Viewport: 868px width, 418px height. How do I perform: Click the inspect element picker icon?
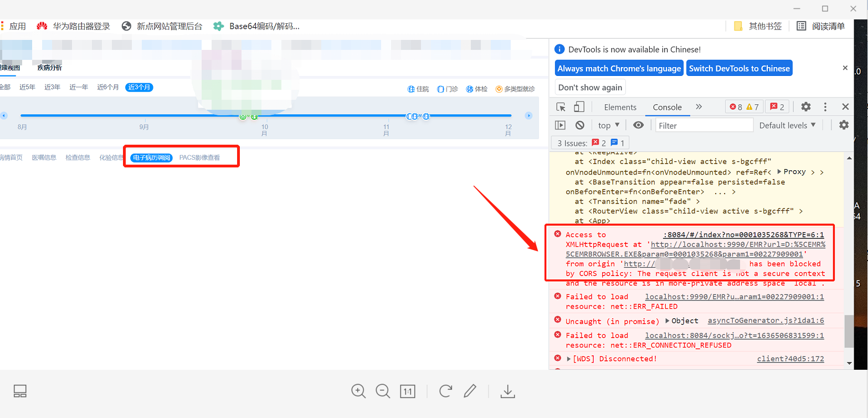click(561, 107)
